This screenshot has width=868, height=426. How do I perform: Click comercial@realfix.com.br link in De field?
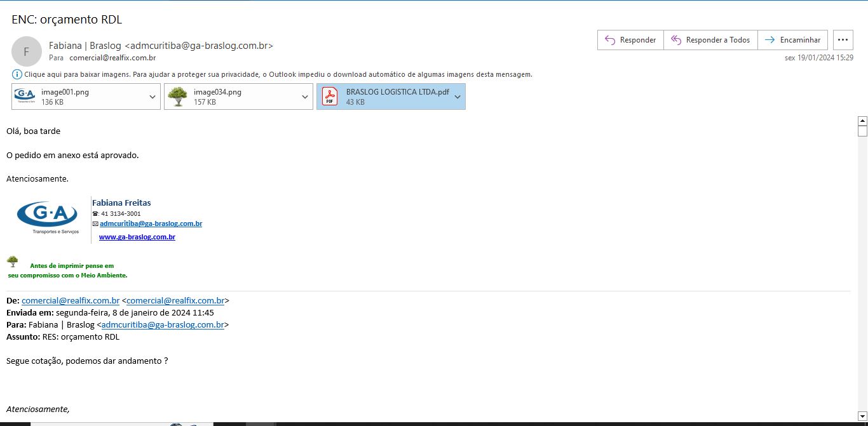pos(71,300)
